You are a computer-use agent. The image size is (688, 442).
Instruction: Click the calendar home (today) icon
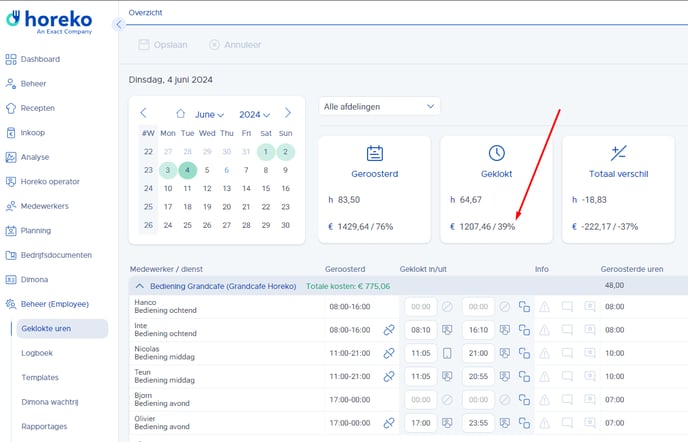tap(180, 113)
